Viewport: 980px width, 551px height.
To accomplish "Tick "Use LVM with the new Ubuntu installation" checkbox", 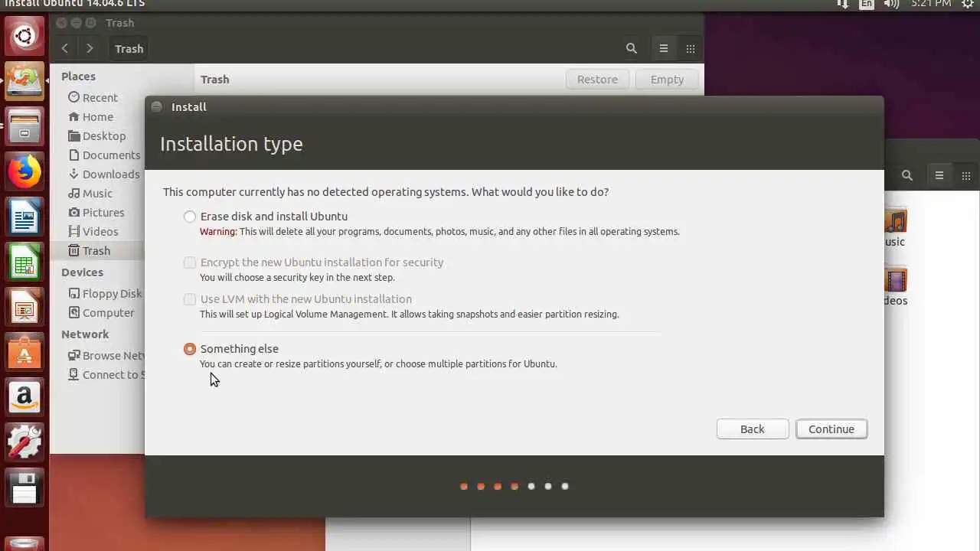I will [x=190, y=299].
